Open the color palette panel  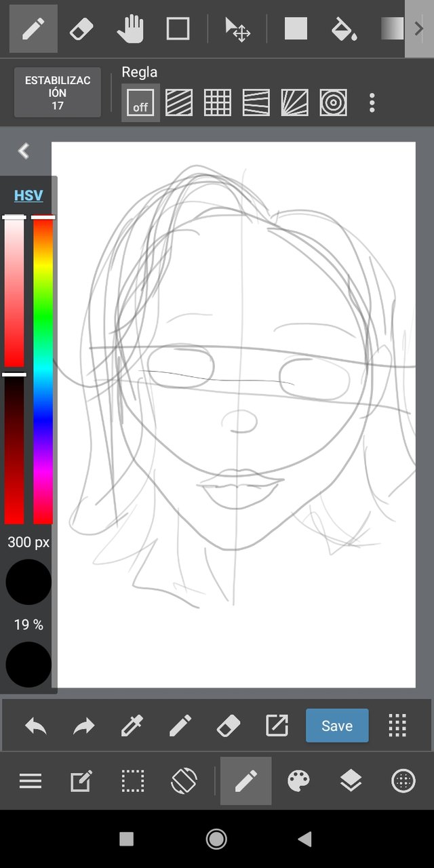coord(298,781)
